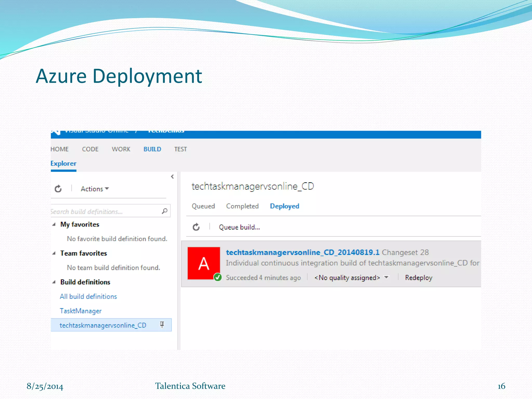The image size is (532, 399).
Task: Refresh the build definitions list in left panel
Action: tap(58, 189)
